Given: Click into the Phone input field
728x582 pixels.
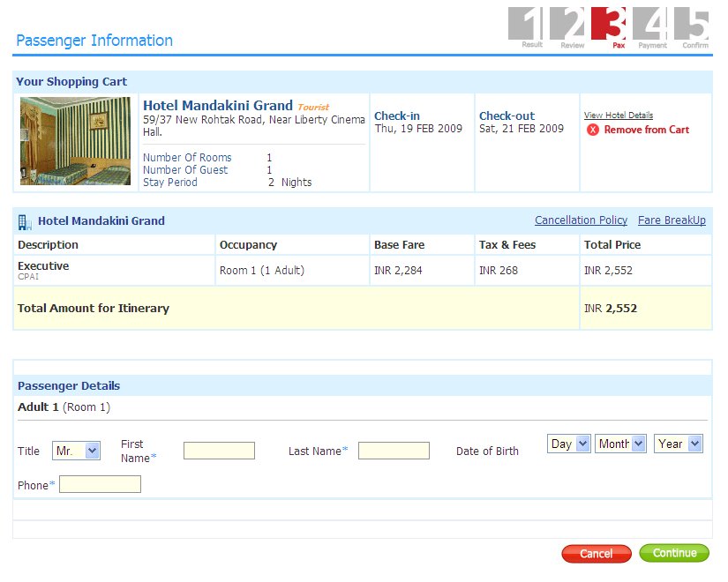Looking at the screenshot, I should (x=100, y=484).
